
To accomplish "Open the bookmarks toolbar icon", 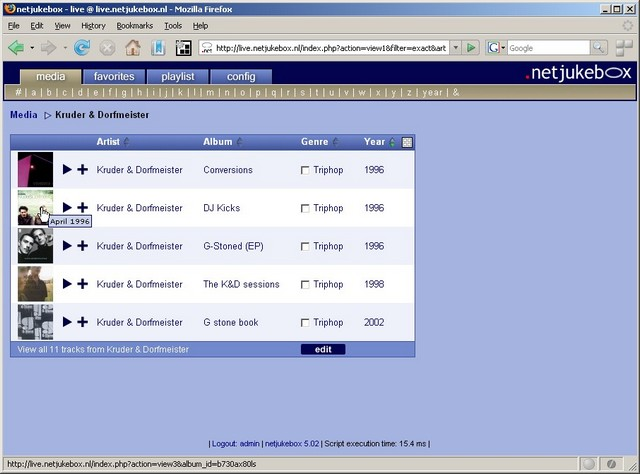I will click(158, 48).
